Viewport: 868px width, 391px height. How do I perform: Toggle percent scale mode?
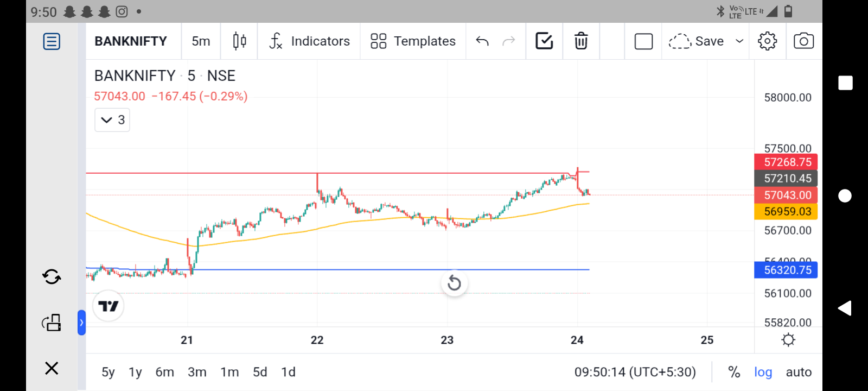[734, 372]
